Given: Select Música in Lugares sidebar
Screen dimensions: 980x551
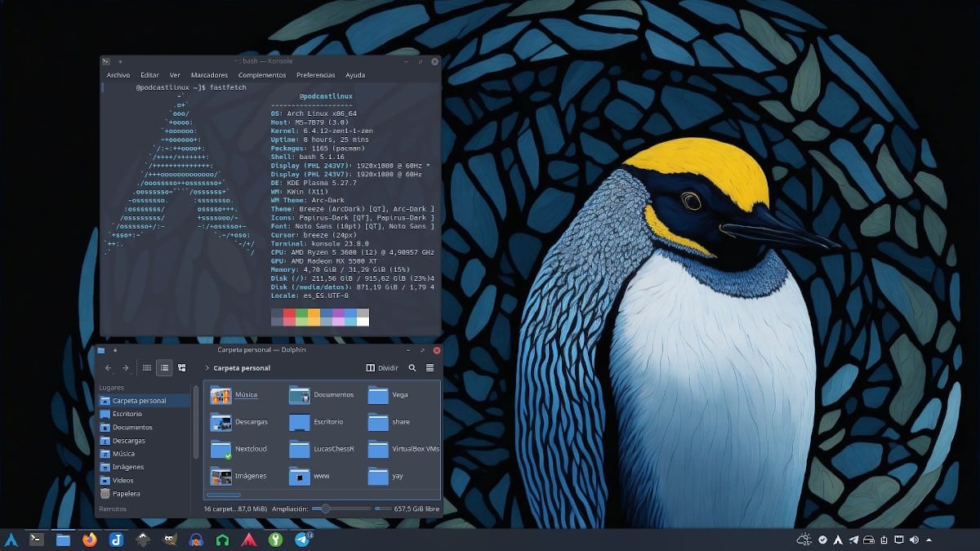Looking at the screenshot, I should pos(145,454).
